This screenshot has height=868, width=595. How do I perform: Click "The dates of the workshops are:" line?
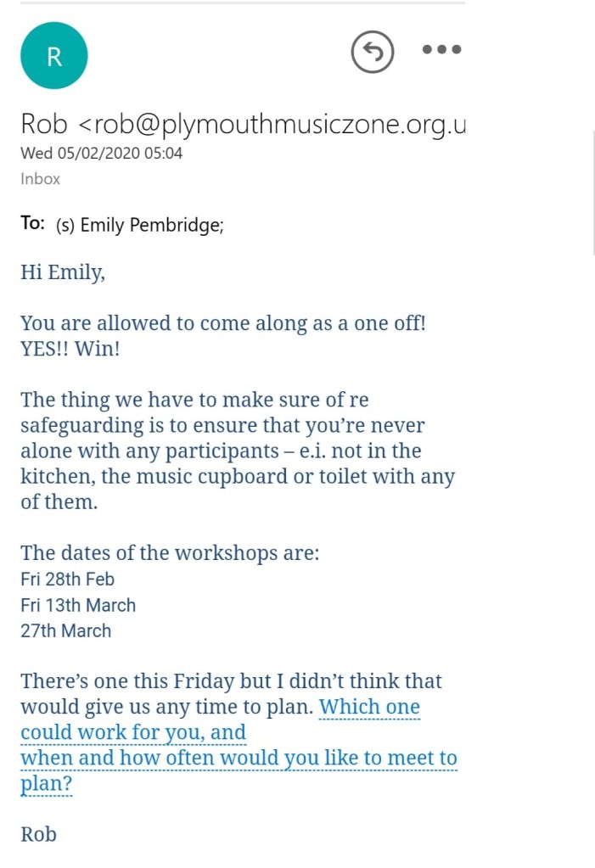[170, 553]
